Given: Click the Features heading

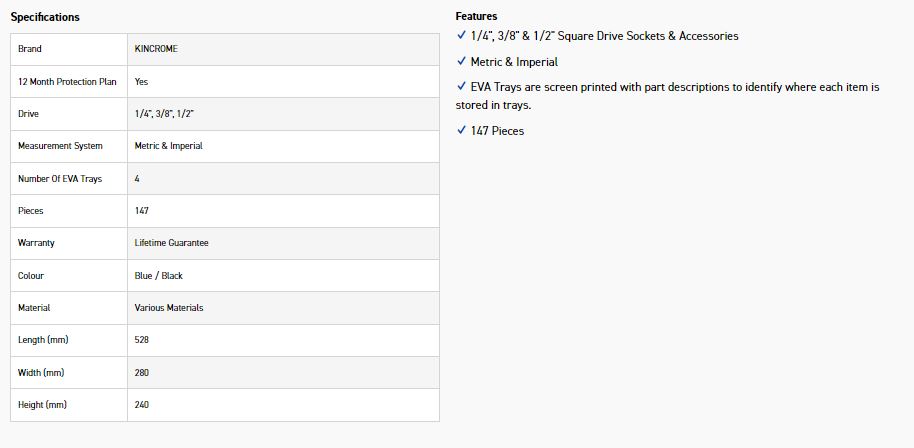Looking at the screenshot, I should coord(476,17).
